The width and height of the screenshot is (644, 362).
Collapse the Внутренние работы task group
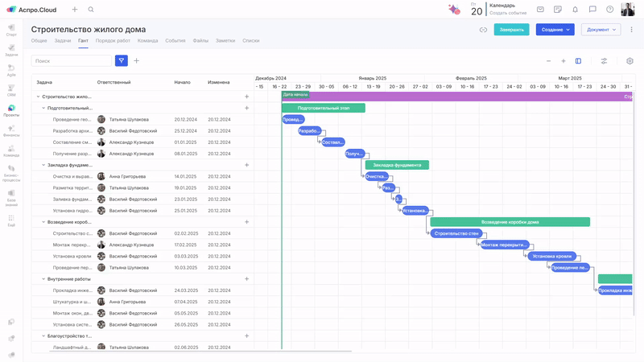[43, 279]
